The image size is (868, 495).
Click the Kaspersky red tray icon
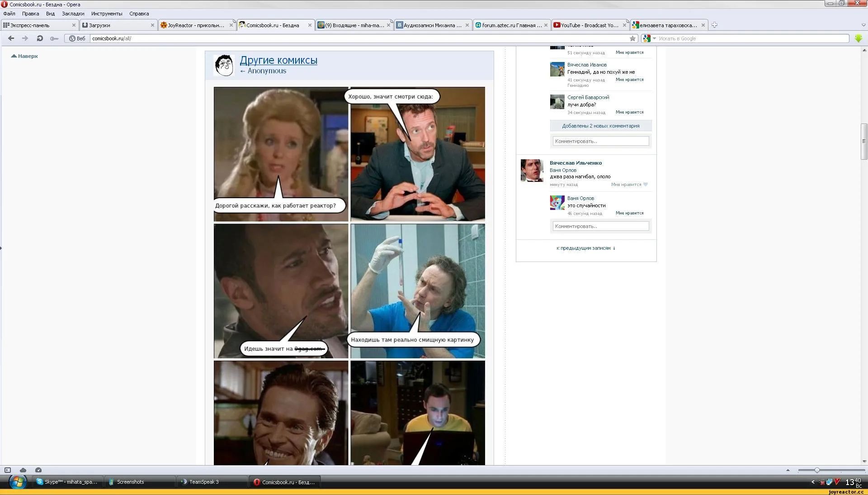837,482
